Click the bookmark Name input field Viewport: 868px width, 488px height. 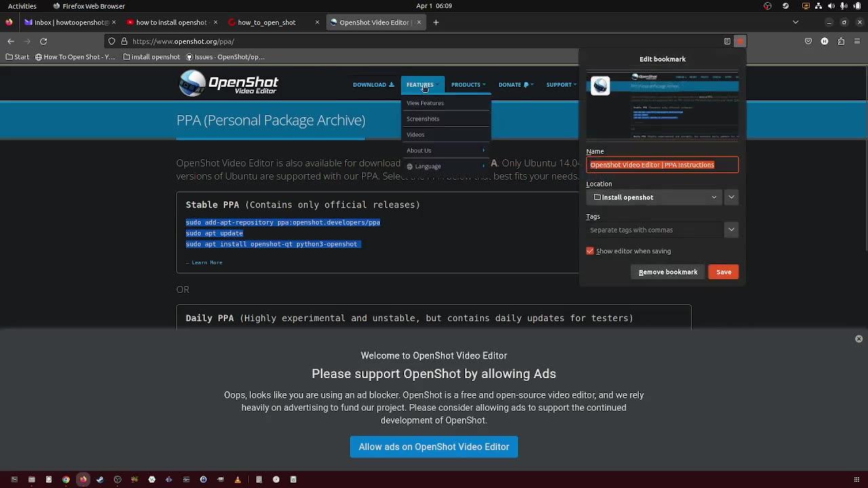pyautogui.click(x=661, y=165)
